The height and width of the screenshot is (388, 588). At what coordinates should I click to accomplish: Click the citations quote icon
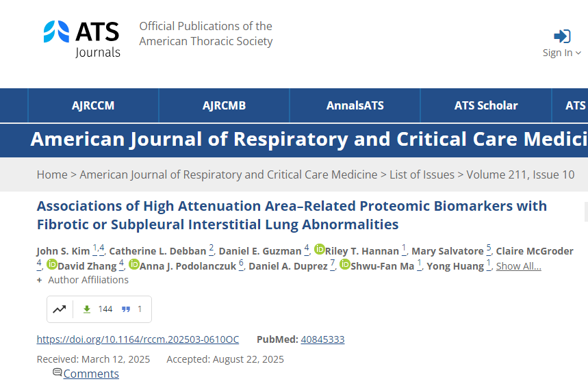pos(126,309)
